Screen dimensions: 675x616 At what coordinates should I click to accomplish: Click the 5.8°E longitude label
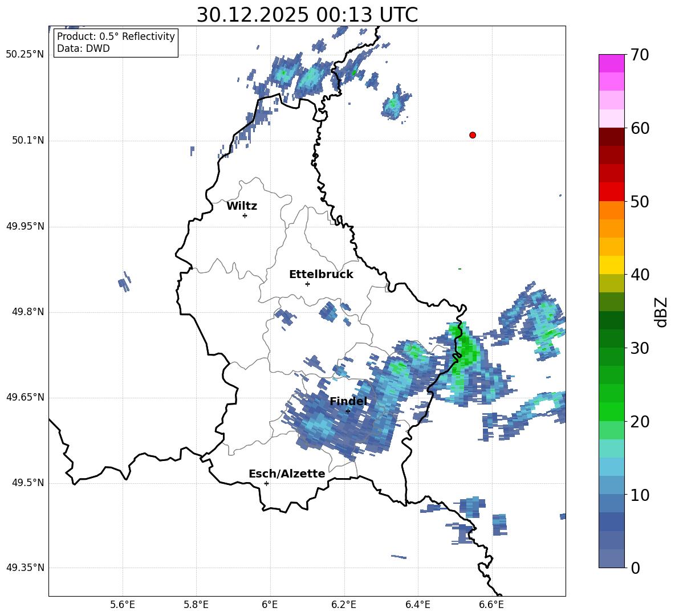click(196, 605)
